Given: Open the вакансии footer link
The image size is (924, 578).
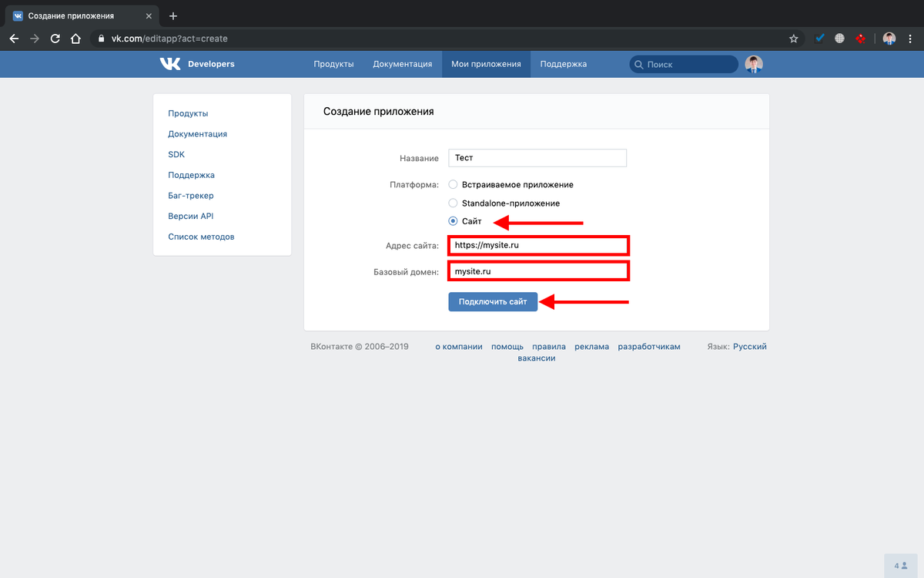Looking at the screenshot, I should pos(537,358).
